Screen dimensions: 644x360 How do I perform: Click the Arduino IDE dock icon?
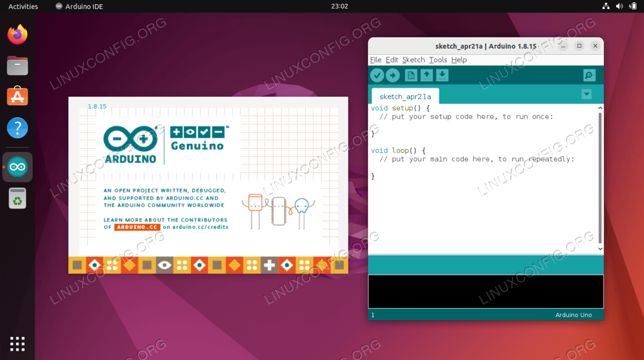pyautogui.click(x=17, y=167)
